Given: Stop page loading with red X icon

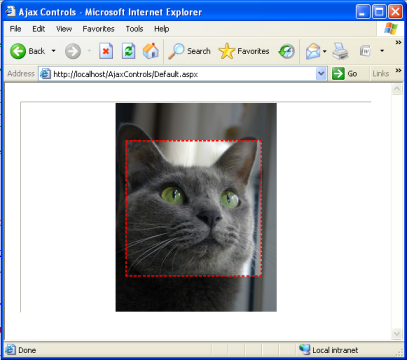Looking at the screenshot, I should (x=106, y=51).
